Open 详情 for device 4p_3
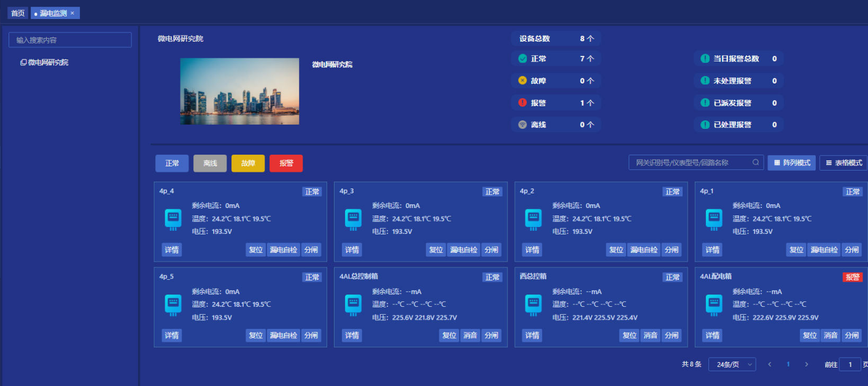The height and width of the screenshot is (386, 868). pos(352,250)
